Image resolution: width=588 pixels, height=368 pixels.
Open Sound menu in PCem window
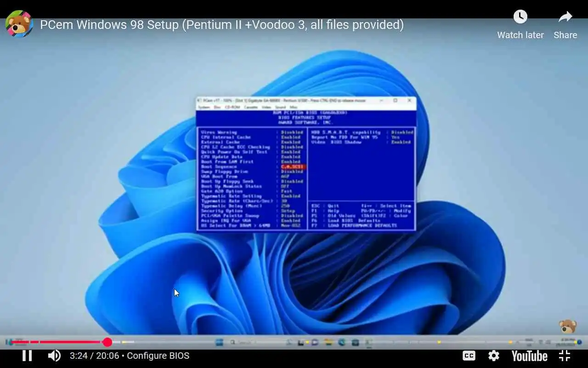pos(280,107)
